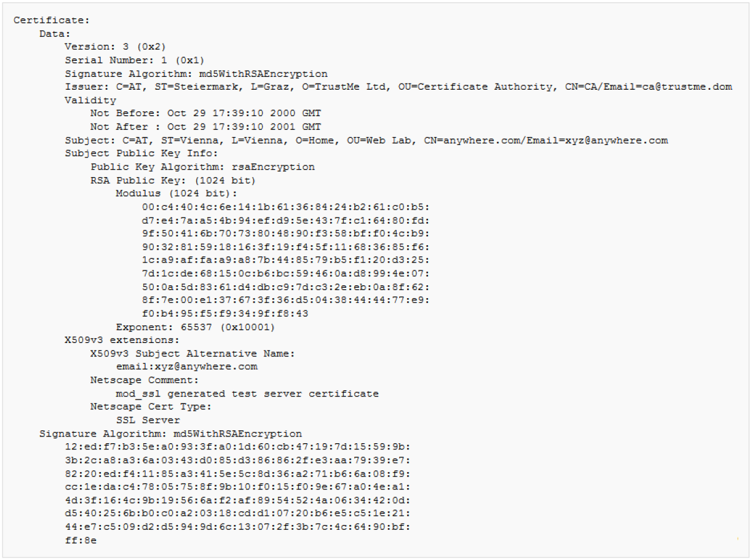This screenshot has width=752, height=560.
Task: Click the 'Certificate:' heading text
Action: coord(52,20)
